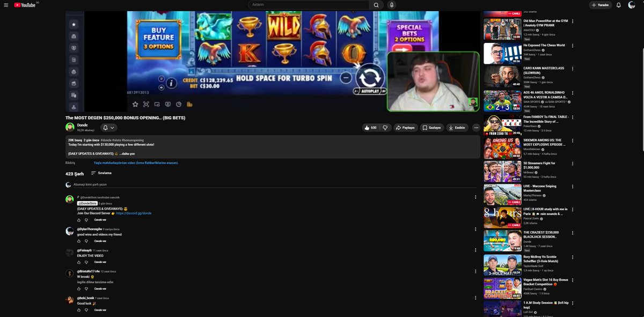Dislike the video with thumbs down
644x317 pixels.
385,128
